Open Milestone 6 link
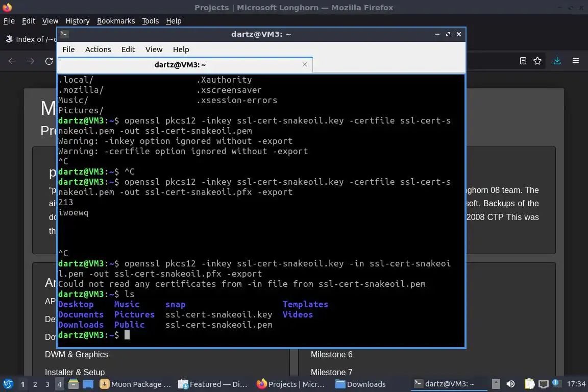Screen dimensions: 588x392 coord(331,355)
